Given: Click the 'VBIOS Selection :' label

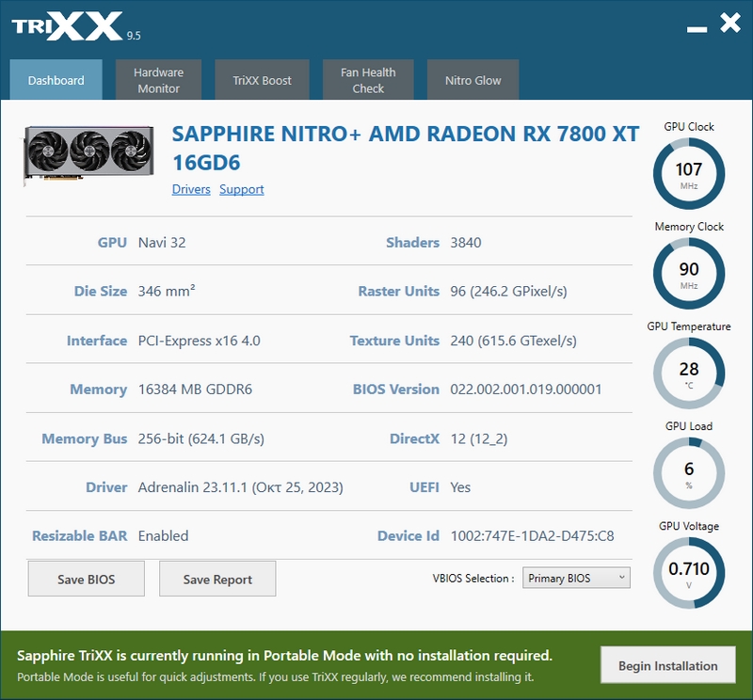Looking at the screenshot, I should point(473,578).
